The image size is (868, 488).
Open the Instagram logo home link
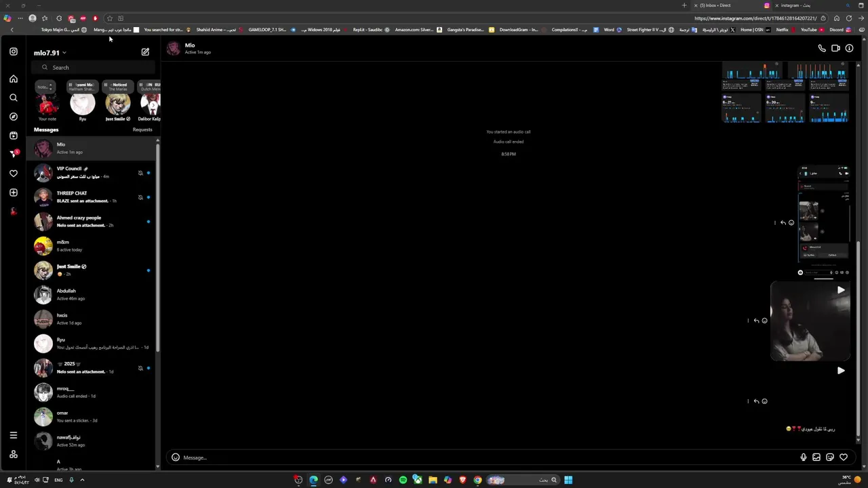pyautogui.click(x=13, y=52)
